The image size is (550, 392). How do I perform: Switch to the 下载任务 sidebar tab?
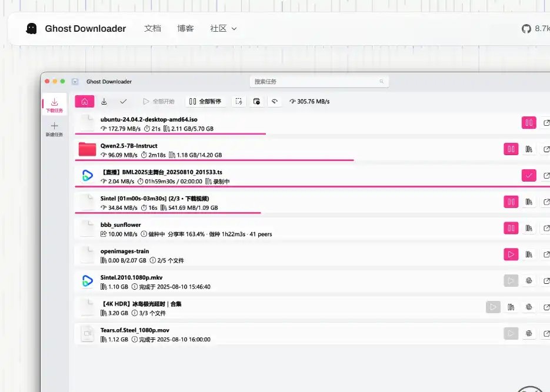click(54, 105)
